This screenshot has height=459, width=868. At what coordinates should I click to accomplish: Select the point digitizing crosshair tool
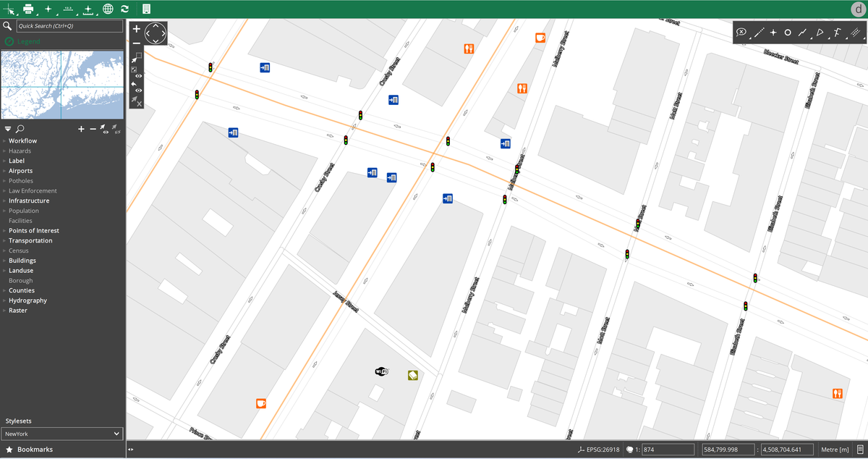[x=773, y=33]
